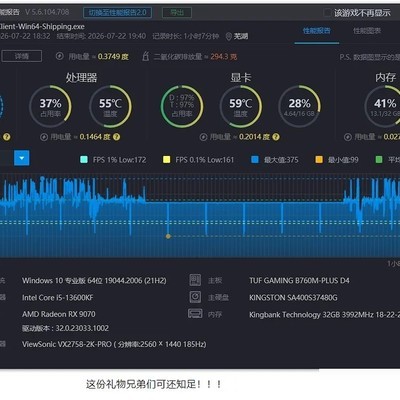Open the blue dropdown arrow above the chart
This screenshot has width=400, height=400.
(22, 158)
